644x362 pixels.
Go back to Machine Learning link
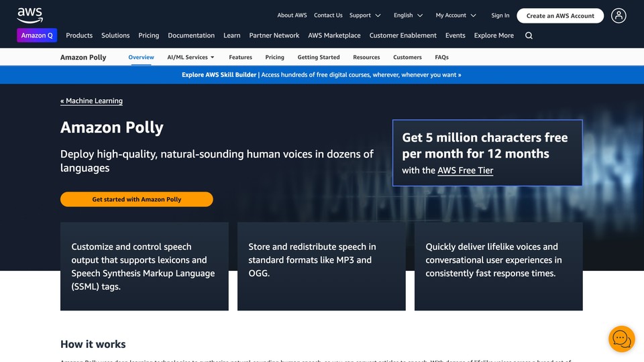click(x=91, y=101)
